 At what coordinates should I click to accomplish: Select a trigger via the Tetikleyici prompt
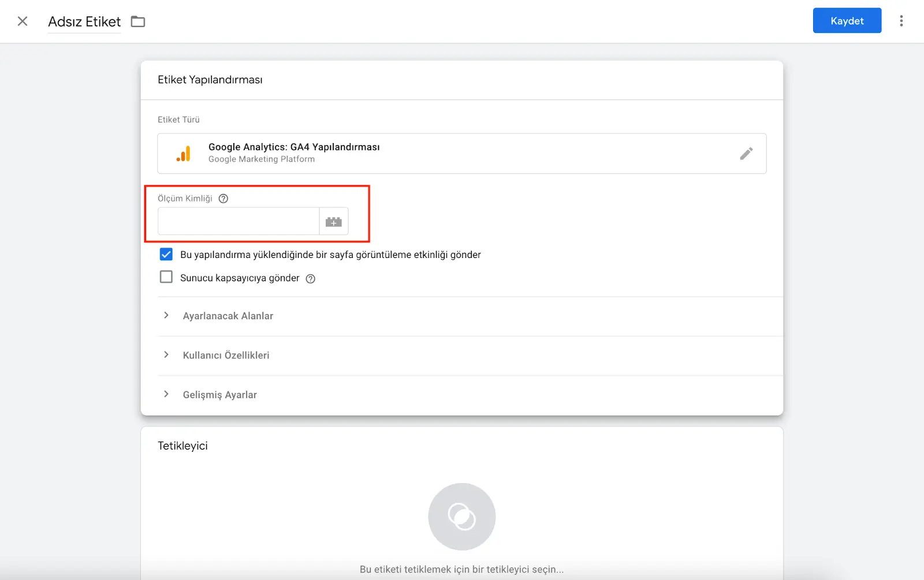(461, 569)
